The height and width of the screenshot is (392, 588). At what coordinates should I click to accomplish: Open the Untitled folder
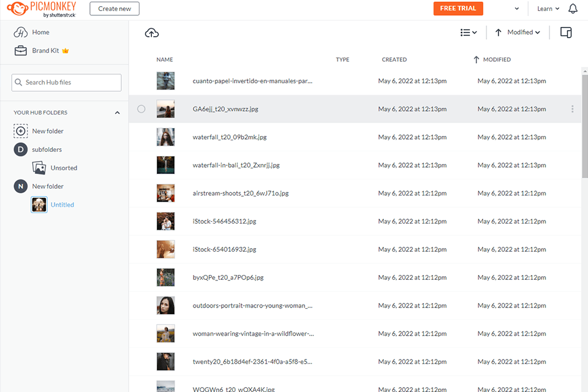62,205
